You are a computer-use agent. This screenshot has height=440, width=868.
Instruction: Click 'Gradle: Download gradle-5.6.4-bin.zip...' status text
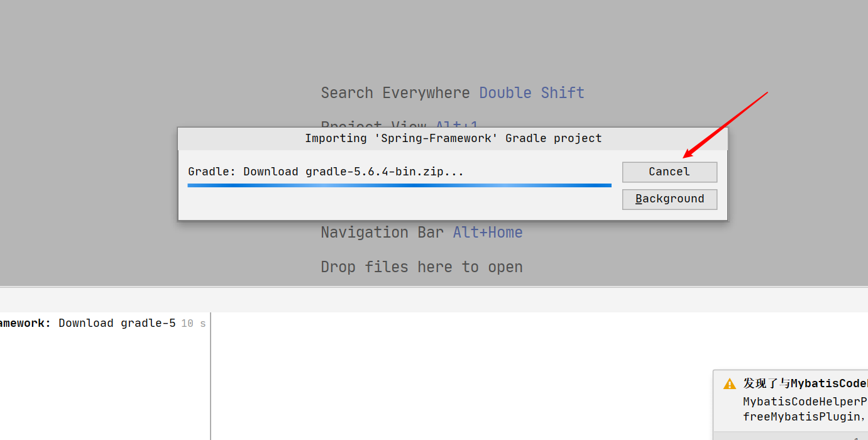coord(326,172)
